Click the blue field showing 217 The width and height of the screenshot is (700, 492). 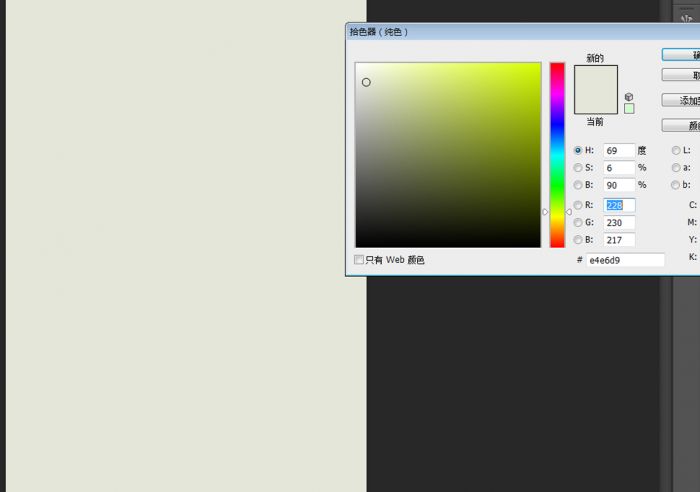click(619, 240)
